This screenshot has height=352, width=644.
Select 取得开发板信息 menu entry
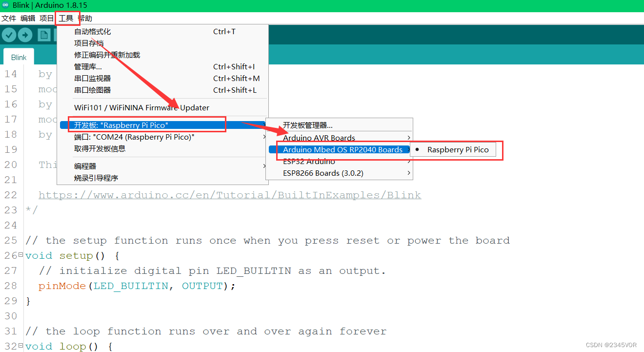point(162,149)
